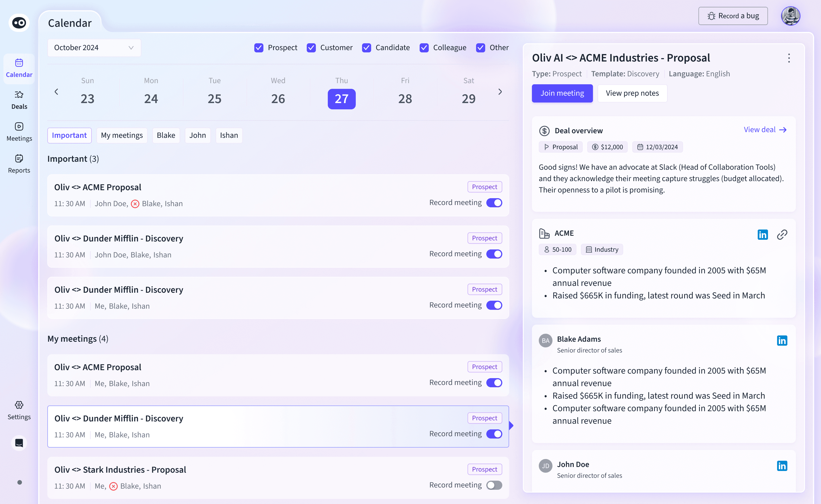Uncheck the Prospect filter checkbox
This screenshot has height=504, width=821.
tap(259, 48)
